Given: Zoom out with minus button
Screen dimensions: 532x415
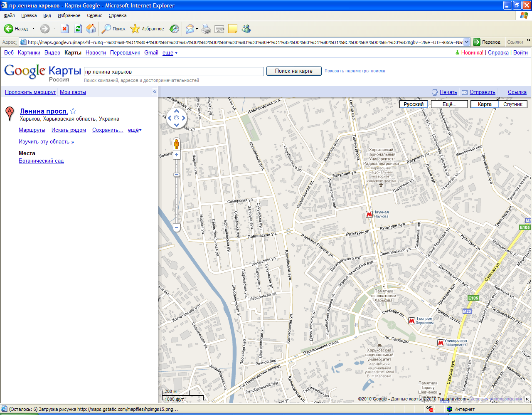Looking at the screenshot, I should tap(177, 228).
